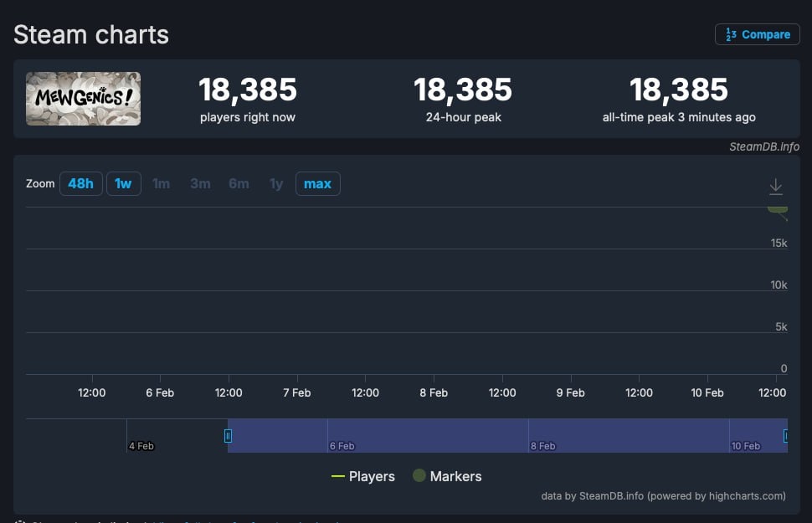
Task: Click the SteamDB.info credit text
Action: 764,146
